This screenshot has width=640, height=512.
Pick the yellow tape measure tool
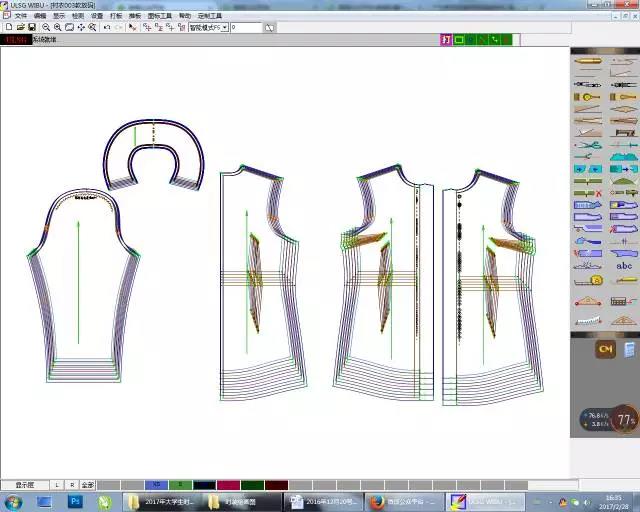pos(588,280)
